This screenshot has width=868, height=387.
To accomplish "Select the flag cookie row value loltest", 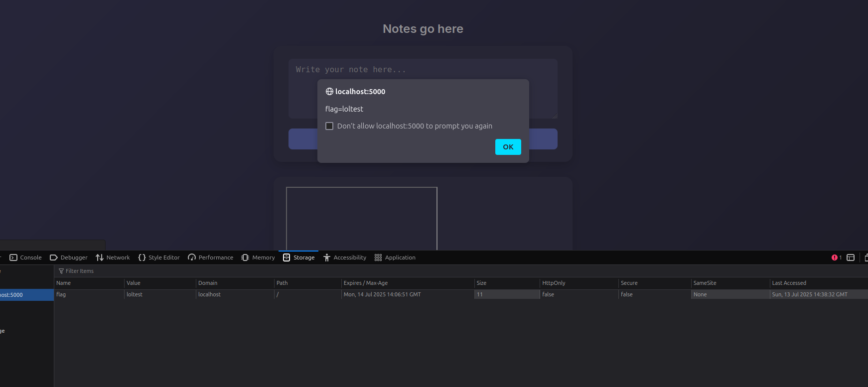I will tap(135, 294).
